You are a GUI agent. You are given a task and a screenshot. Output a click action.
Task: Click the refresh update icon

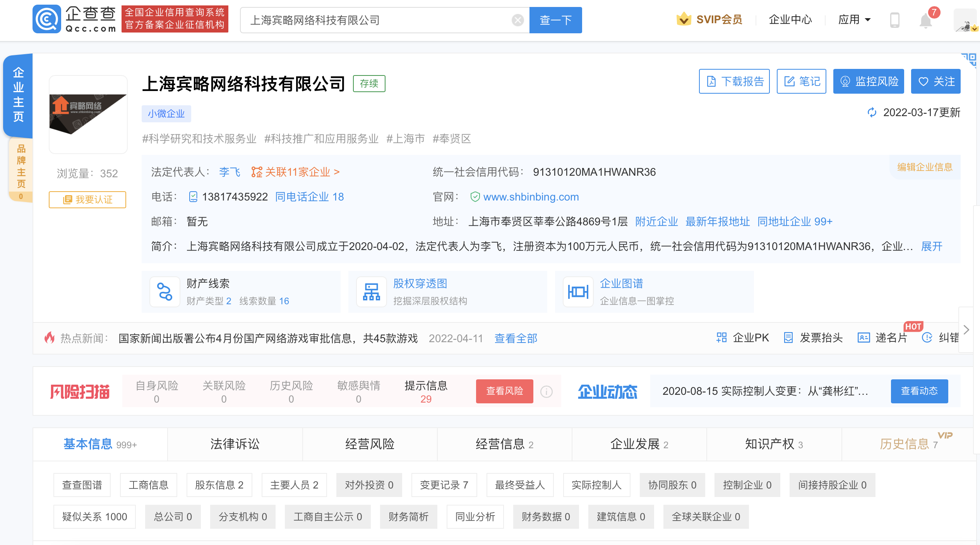(x=872, y=113)
